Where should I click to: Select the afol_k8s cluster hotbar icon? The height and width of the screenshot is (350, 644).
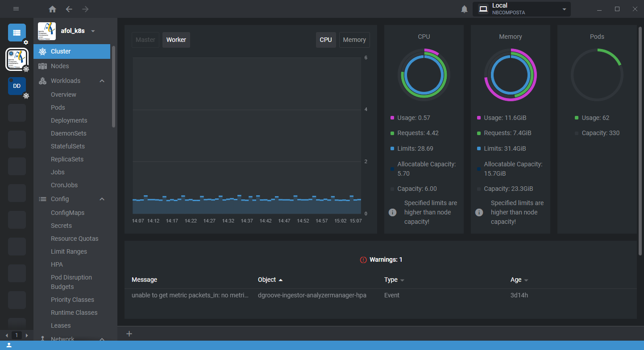pos(17,59)
